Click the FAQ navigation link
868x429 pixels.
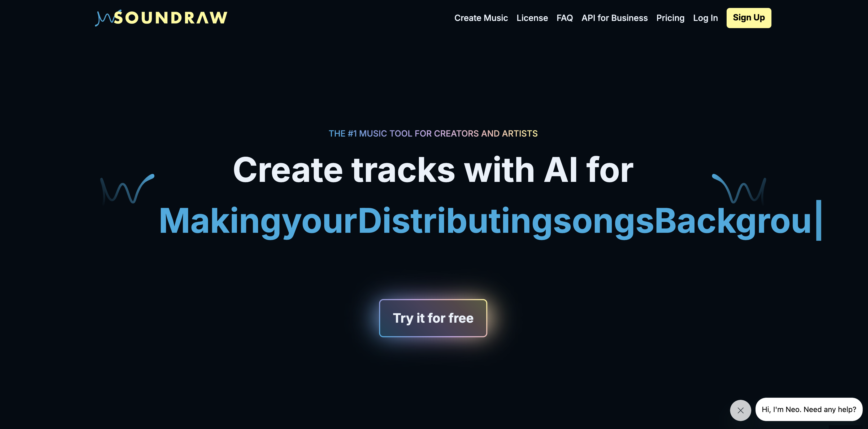click(565, 18)
